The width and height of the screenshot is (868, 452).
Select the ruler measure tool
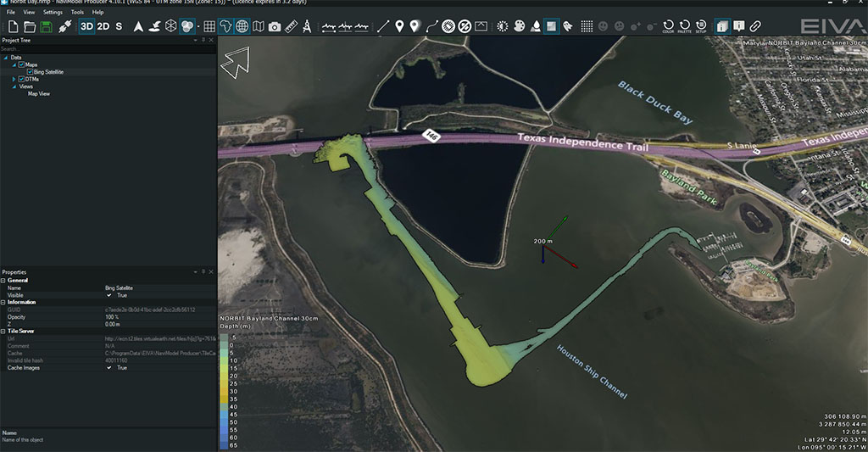[291, 27]
